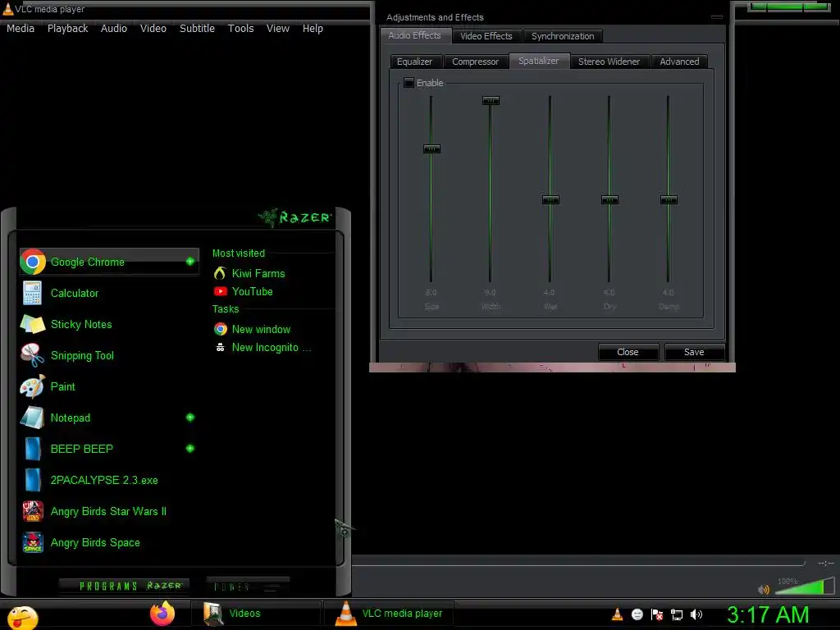This screenshot has width=840, height=630.
Task: Open network tray icon
Action: (x=677, y=614)
